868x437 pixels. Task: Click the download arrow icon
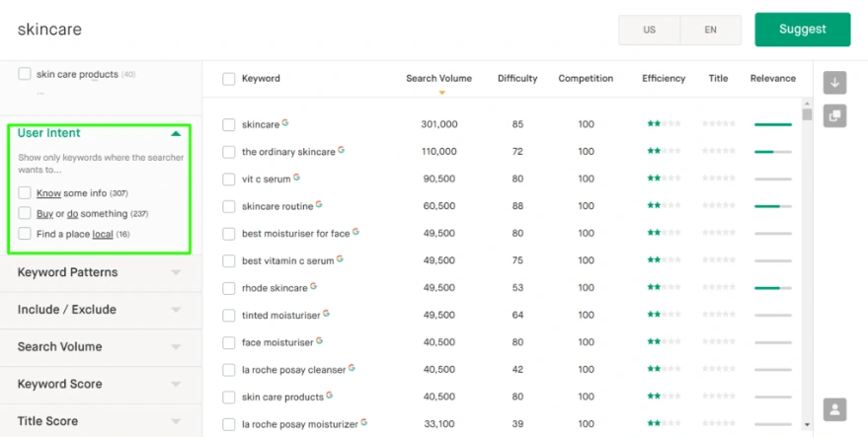834,83
